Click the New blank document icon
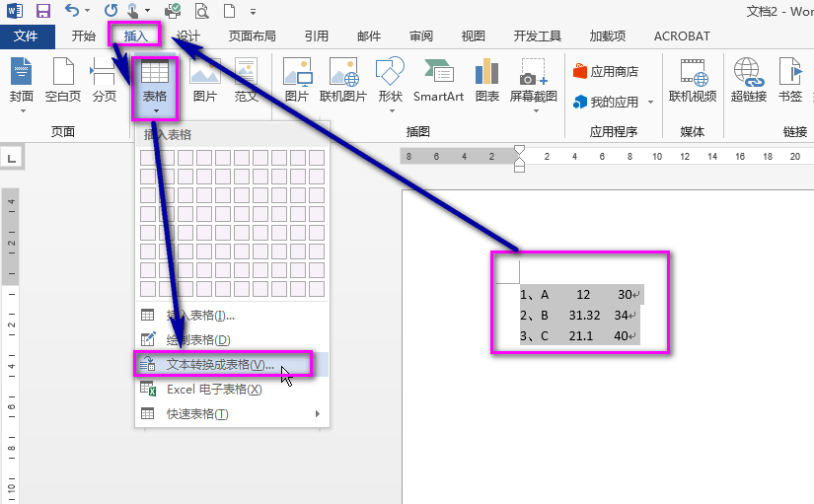The height and width of the screenshot is (504, 814). [229, 11]
